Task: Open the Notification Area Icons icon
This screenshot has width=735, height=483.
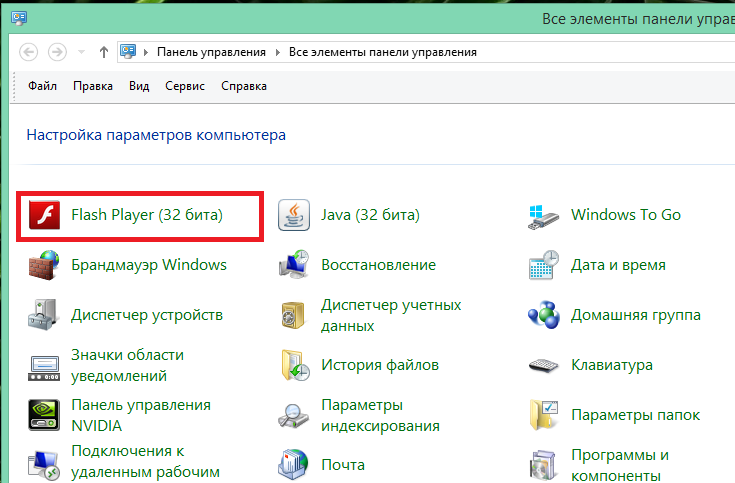Action: 44,368
